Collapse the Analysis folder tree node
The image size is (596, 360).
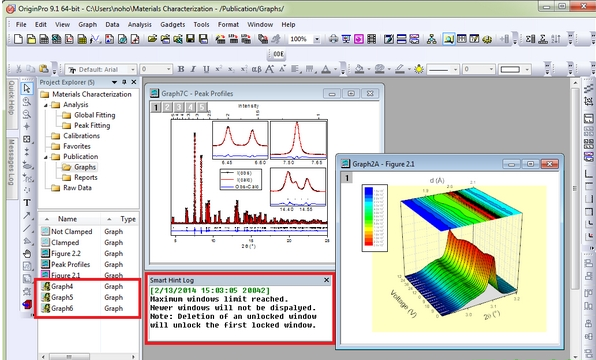pos(46,105)
